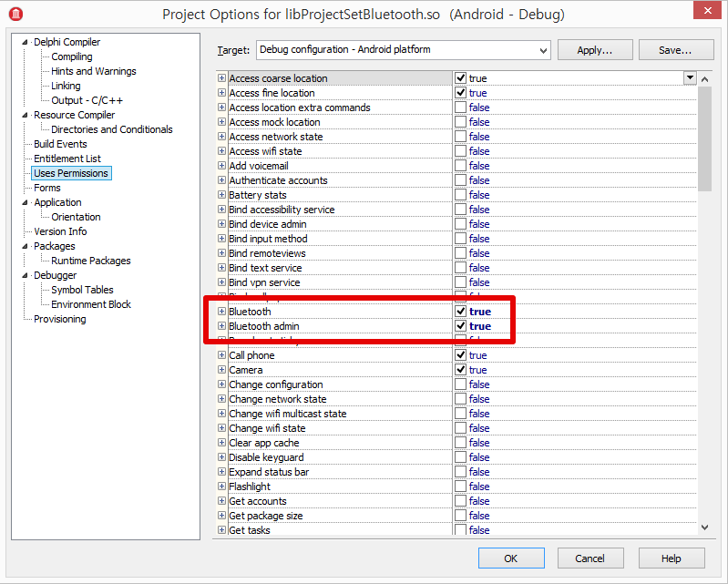Viewport: 728px width, 584px height.
Task: Expand the Bind vpn service row
Action: tap(222, 282)
